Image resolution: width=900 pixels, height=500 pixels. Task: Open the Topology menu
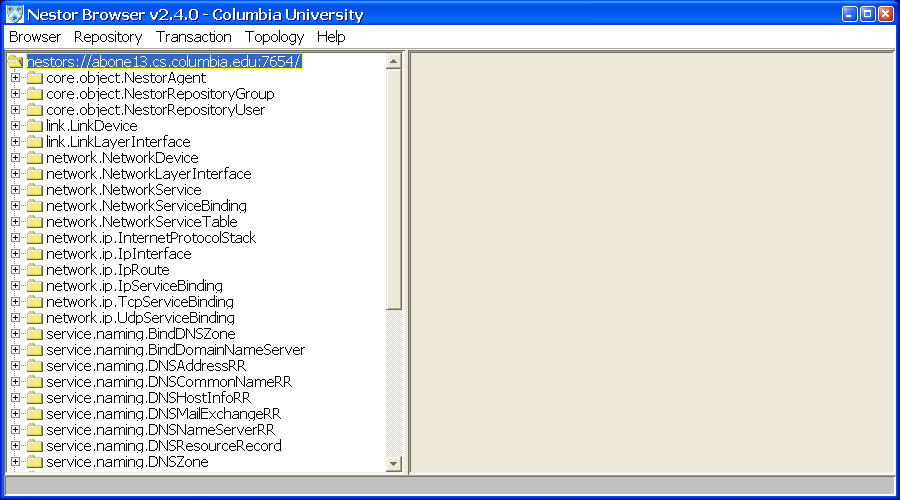click(274, 37)
